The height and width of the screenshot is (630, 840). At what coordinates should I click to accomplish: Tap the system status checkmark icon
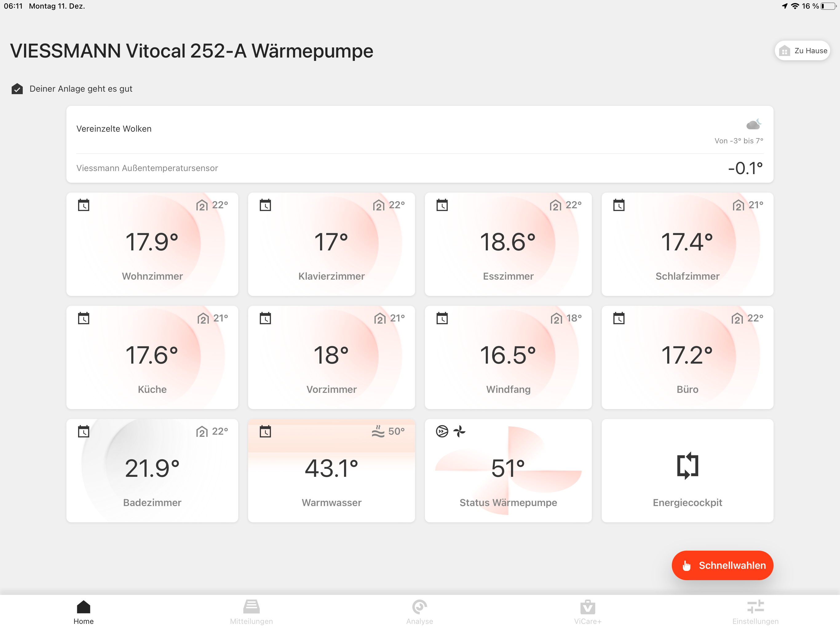17,89
